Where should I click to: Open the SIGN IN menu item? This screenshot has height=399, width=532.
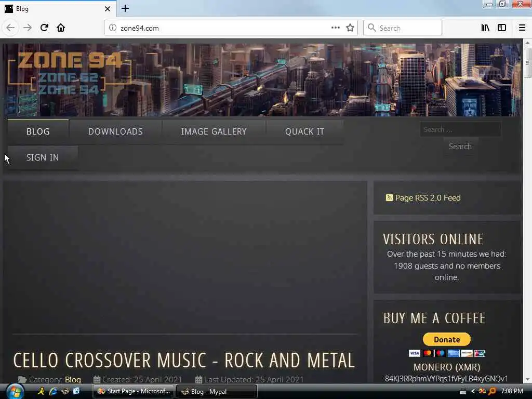point(43,158)
